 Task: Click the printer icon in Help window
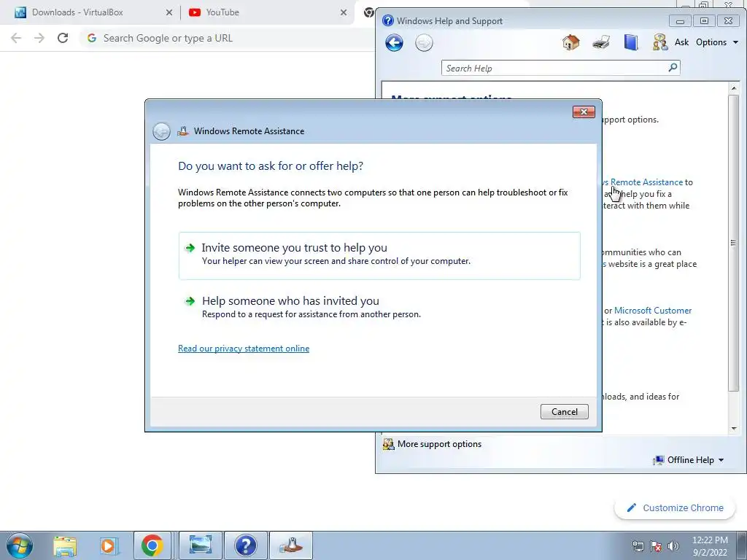[601, 42]
